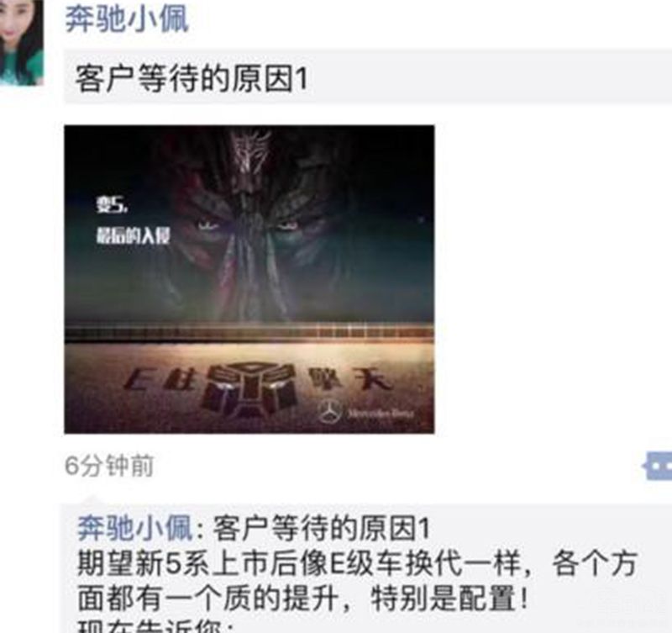Tap the partially visible 现在告诉你 comment line

tap(155, 625)
